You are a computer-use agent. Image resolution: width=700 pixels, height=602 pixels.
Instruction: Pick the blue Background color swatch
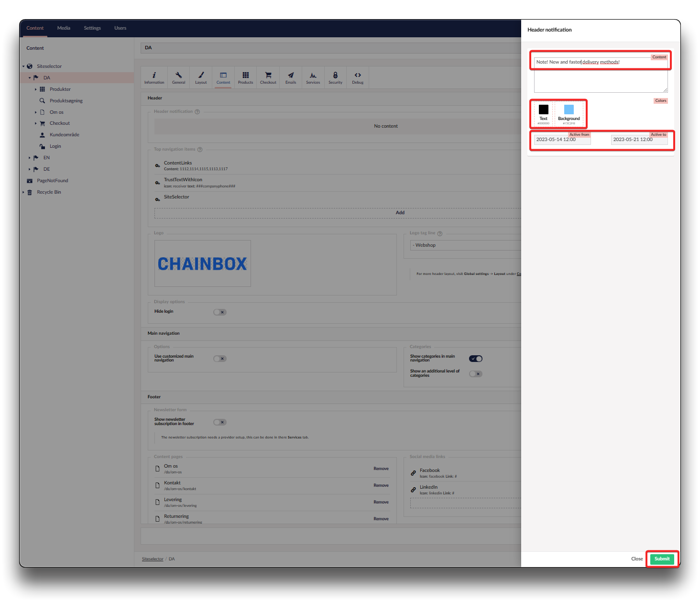tap(569, 109)
